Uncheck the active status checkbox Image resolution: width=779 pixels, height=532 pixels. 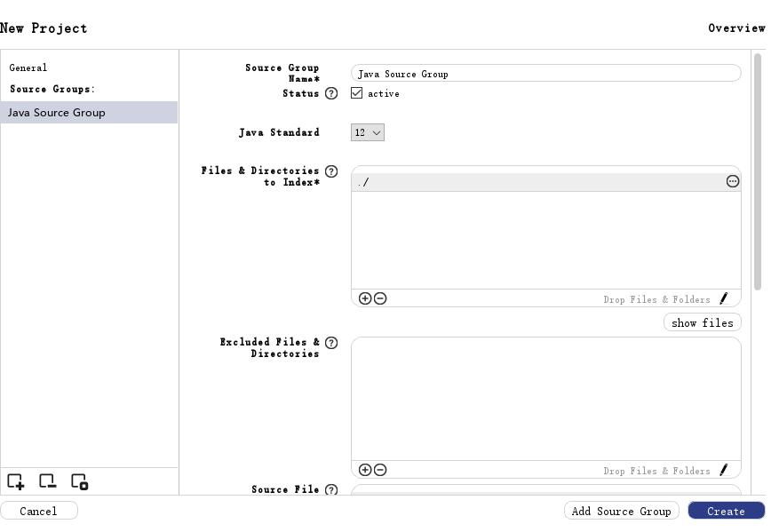point(357,93)
